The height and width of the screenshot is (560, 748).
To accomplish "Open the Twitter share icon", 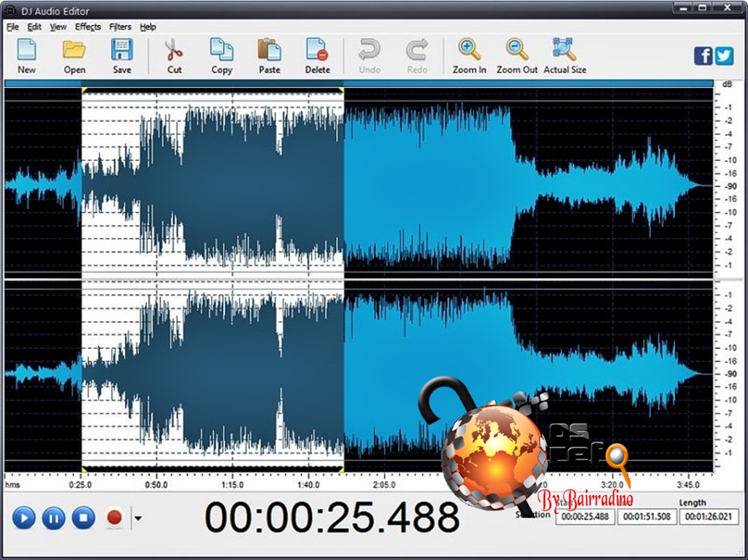I will click(724, 55).
